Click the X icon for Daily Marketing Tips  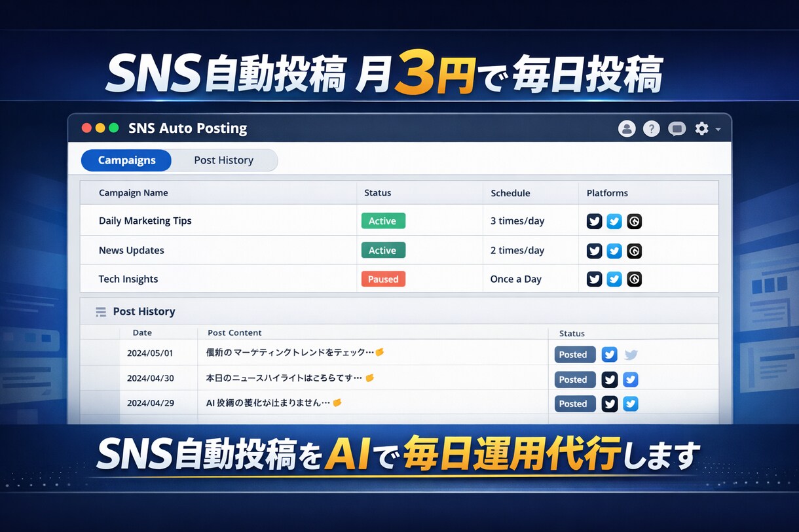(594, 221)
